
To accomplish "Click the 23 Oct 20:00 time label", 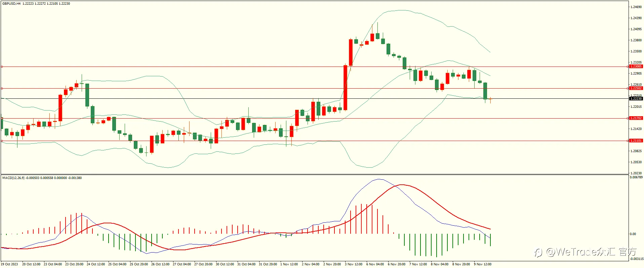I will 74,264.
